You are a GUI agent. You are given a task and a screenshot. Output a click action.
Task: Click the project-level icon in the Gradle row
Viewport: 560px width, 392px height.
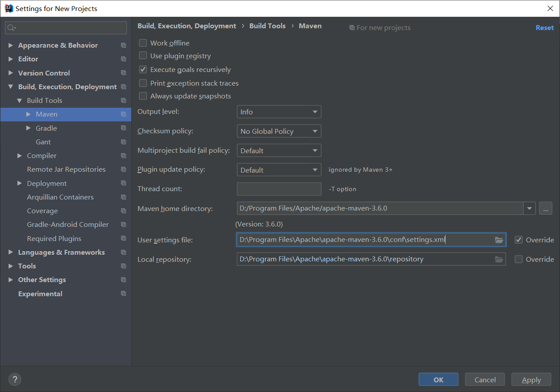click(x=123, y=128)
